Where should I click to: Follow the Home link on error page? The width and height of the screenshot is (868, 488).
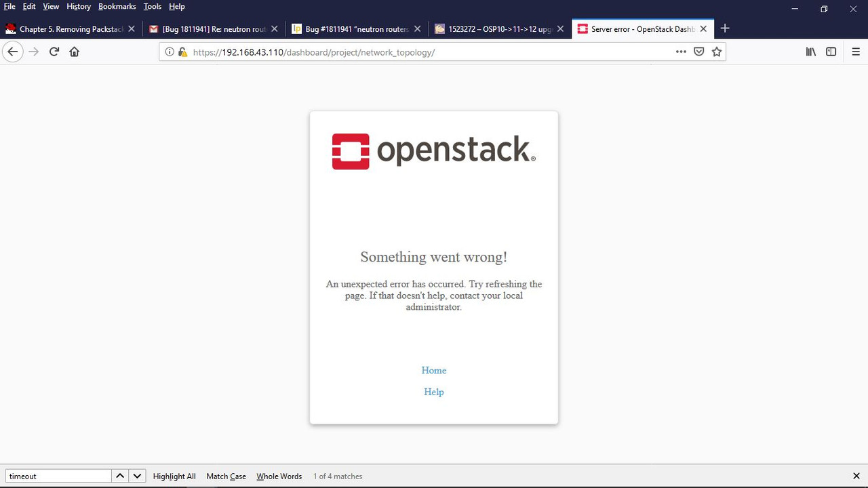tap(434, 370)
